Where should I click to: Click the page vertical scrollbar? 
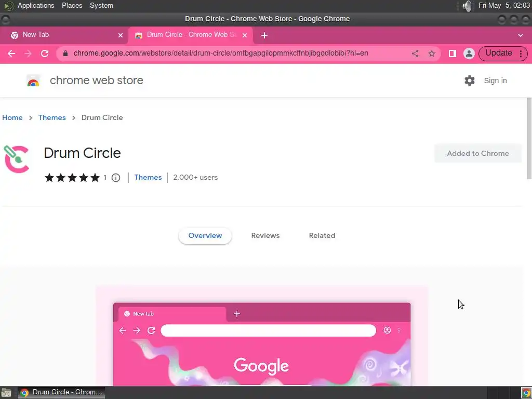[529, 138]
